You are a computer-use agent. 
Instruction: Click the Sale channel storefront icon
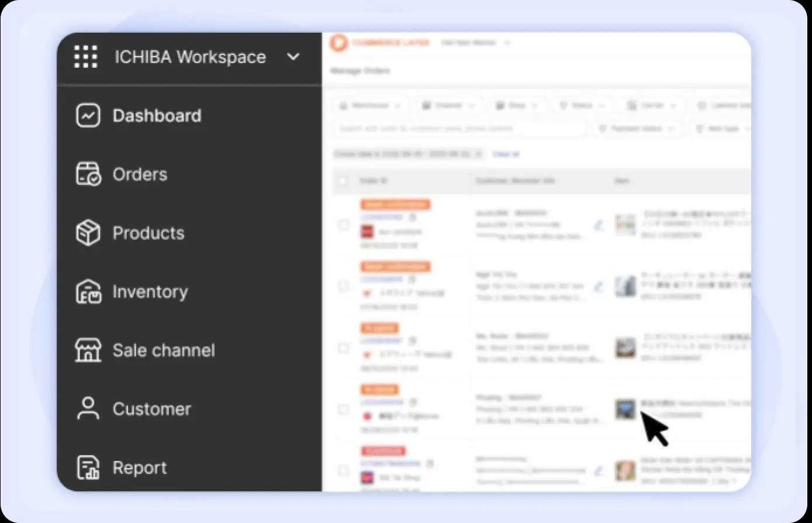(88, 350)
